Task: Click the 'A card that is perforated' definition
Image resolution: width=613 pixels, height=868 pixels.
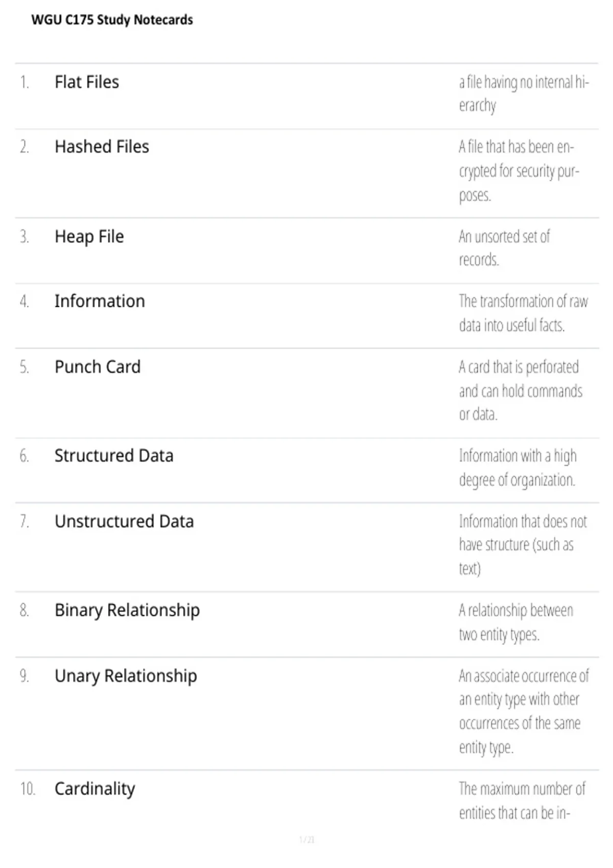Action: click(x=521, y=391)
